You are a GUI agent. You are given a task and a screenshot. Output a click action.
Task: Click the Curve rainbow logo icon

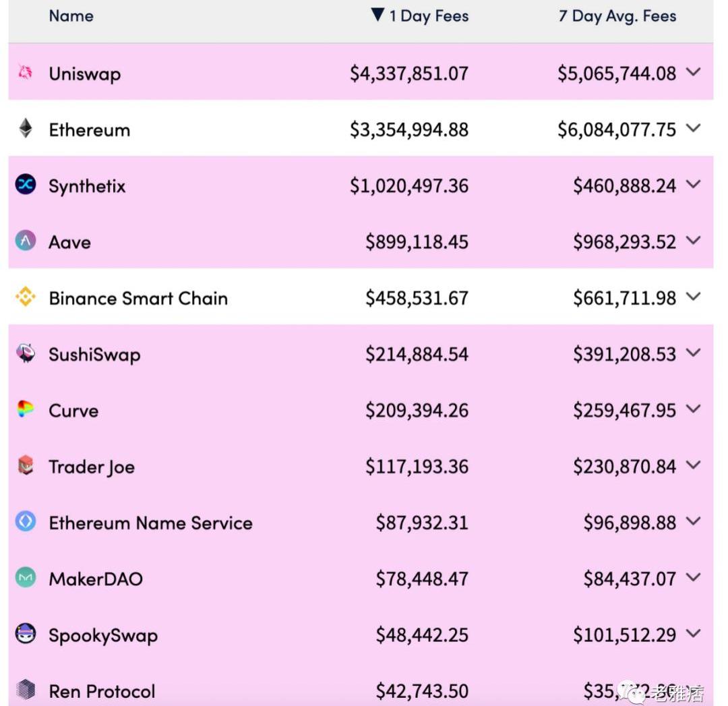pos(26,409)
